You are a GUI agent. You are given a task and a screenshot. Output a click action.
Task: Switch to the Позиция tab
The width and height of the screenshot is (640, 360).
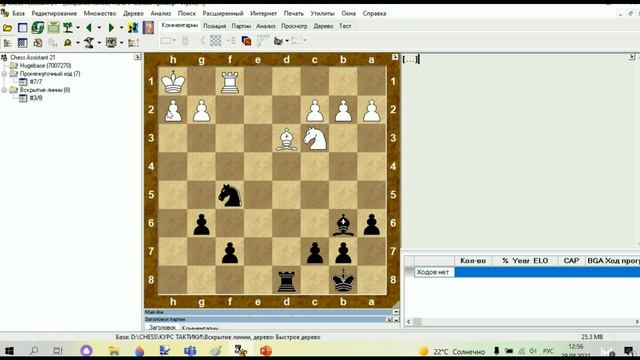pos(214,26)
